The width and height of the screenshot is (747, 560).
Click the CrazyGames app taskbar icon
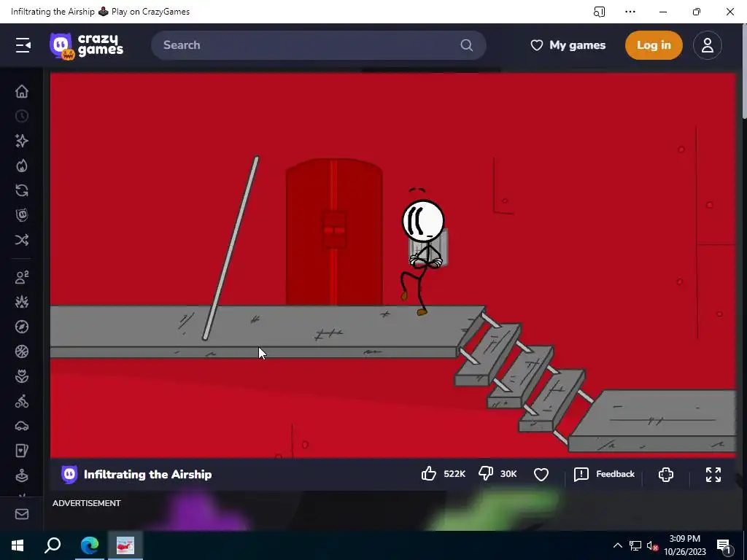pyautogui.click(x=125, y=545)
